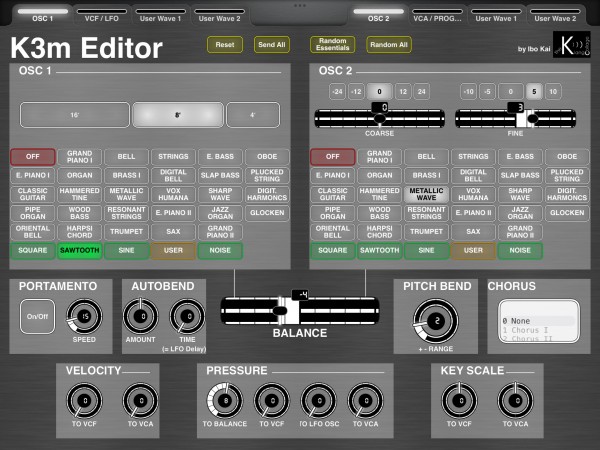Screen dimensions: 600x450
Task: Open the right User Wave 1 tab
Action: tap(496, 15)
